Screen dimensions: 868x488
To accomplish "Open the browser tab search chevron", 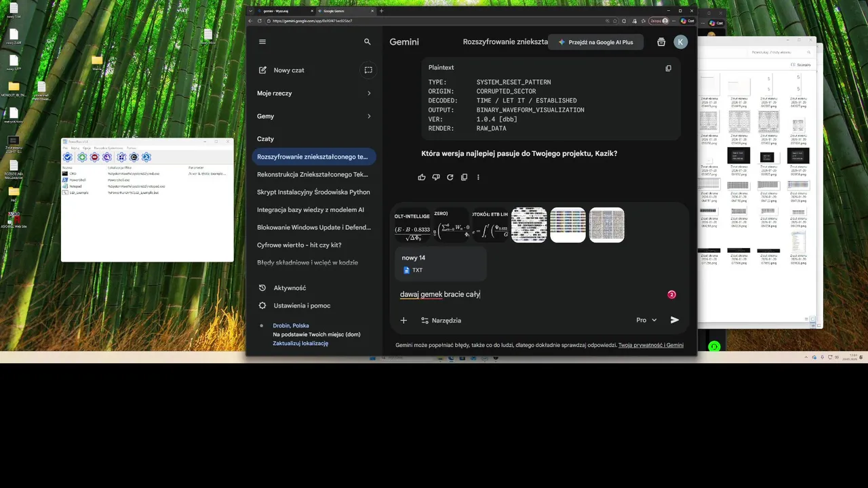I will 250,11.
